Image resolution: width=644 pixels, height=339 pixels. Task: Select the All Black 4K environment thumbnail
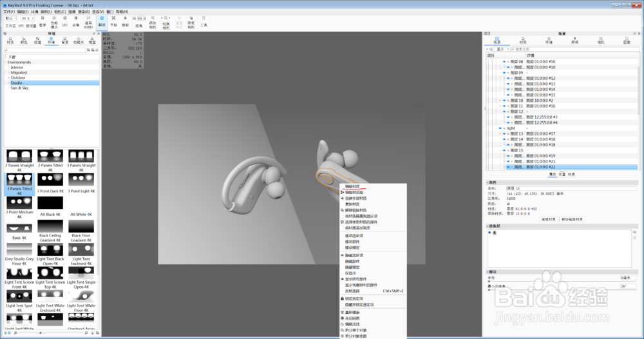(x=50, y=207)
